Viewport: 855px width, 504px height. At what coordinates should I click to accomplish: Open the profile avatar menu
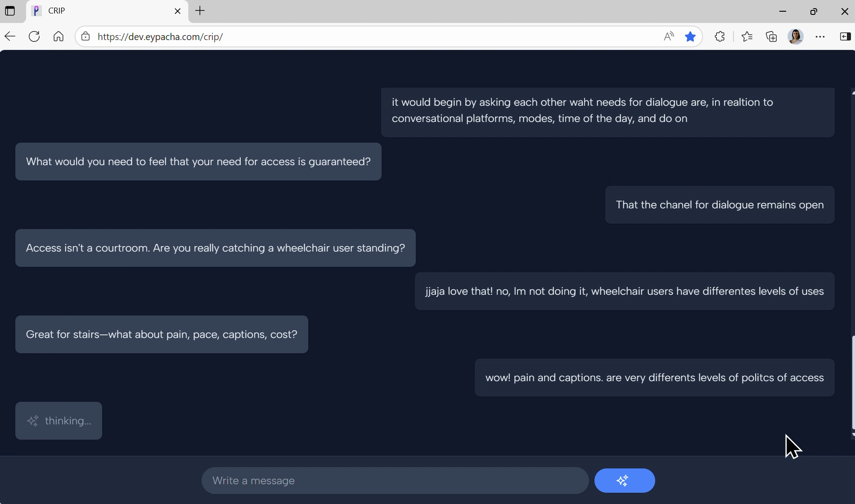(796, 36)
